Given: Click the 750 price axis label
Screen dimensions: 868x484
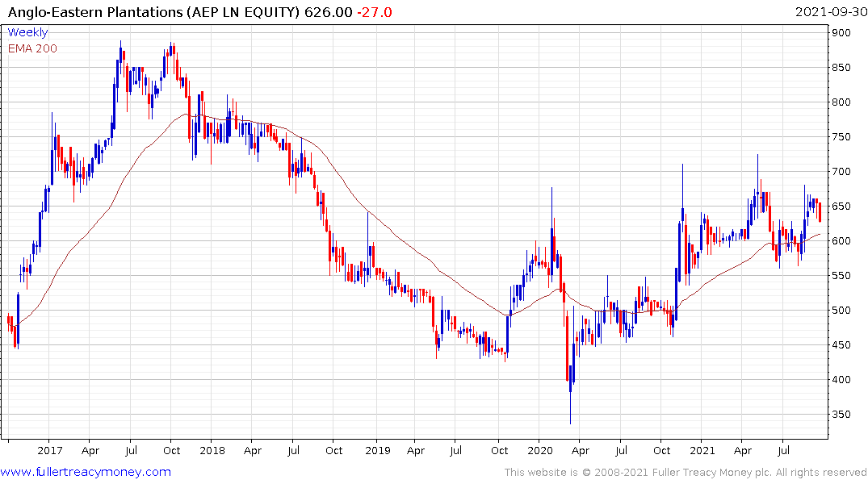Looking at the screenshot, I should 841,137.
